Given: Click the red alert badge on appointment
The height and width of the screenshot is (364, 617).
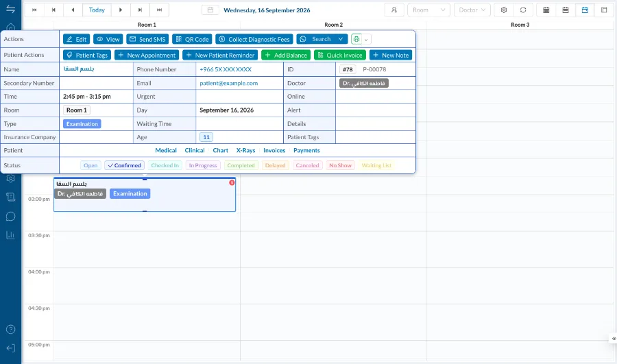Looking at the screenshot, I should point(232,182).
